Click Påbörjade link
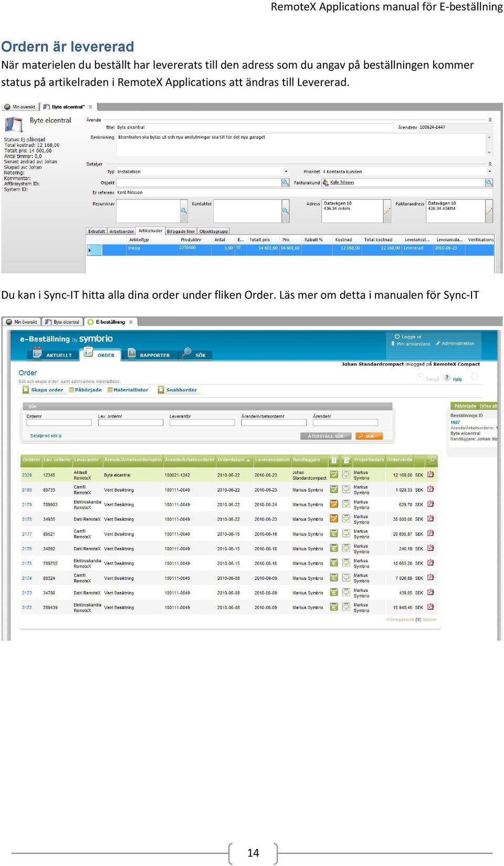Screen dimensions: 504x866 point(86,390)
